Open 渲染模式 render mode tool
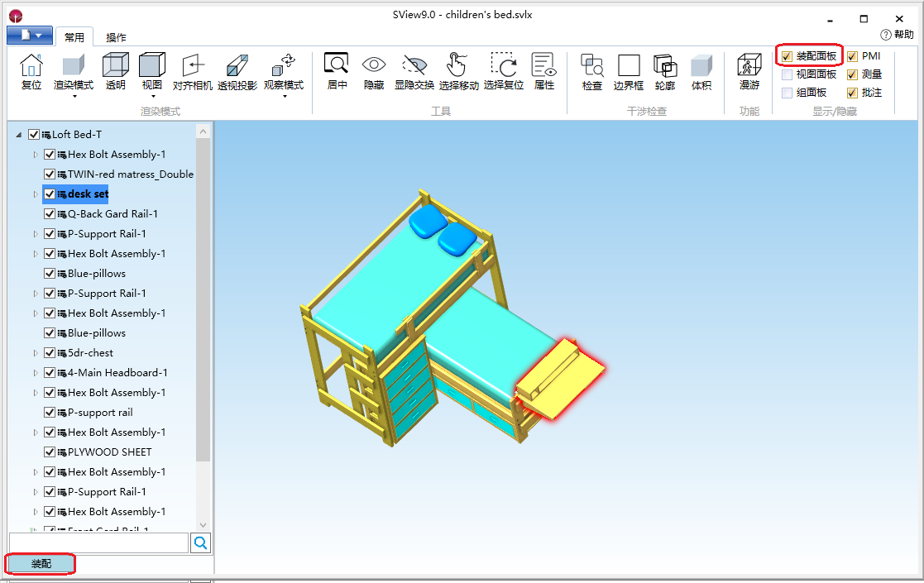 tap(74, 65)
